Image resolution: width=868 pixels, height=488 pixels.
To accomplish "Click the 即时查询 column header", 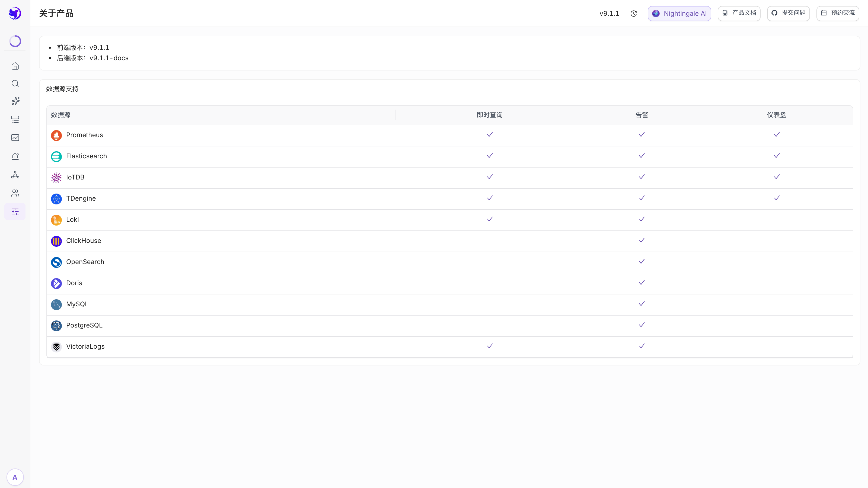I will 490,115.
